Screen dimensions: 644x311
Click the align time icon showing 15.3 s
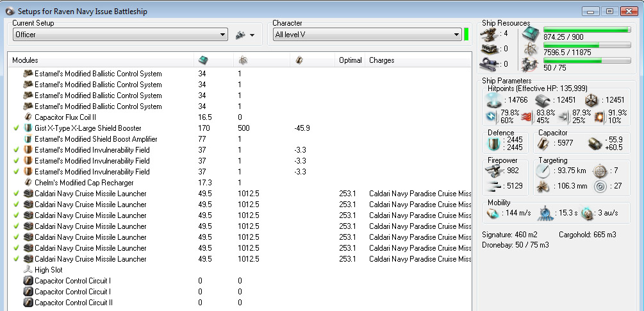(x=545, y=213)
